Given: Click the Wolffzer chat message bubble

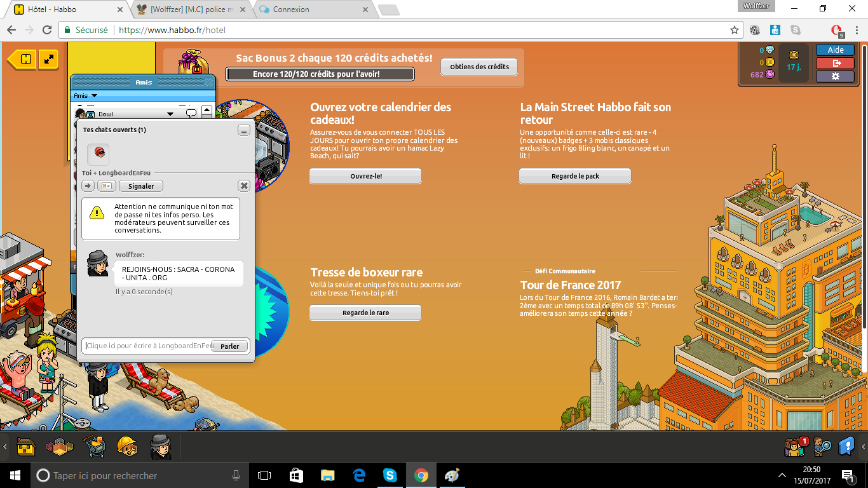Looking at the screenshot, I should click(x=178, y=273).
